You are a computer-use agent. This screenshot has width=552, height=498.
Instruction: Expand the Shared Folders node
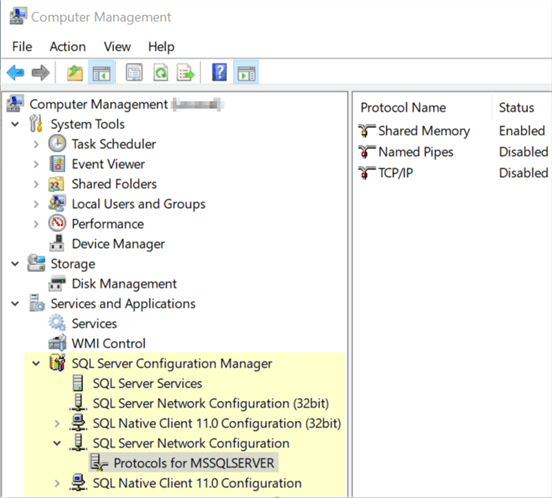pyautogui.click(x=36, y=184)
